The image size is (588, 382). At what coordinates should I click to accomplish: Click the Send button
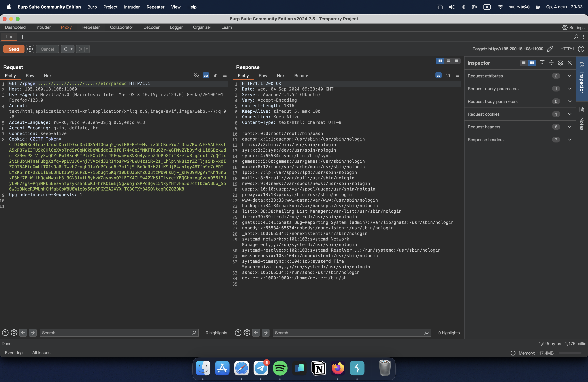coord(14,49)
